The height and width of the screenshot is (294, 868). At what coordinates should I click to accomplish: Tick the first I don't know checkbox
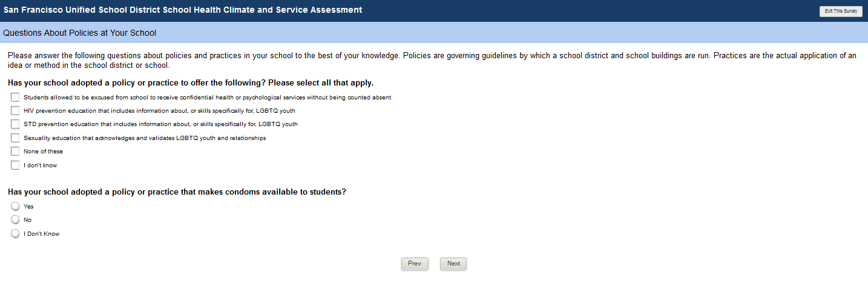[x=15, y=165]
